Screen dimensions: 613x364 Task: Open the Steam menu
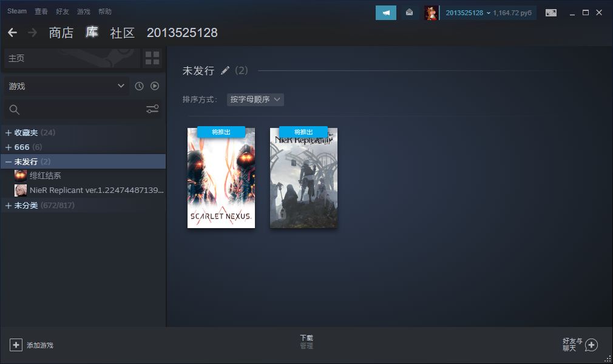point(17,12)
